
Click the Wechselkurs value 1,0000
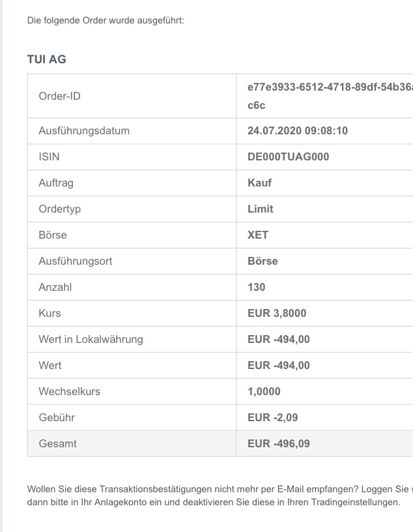tap(264, 391)
